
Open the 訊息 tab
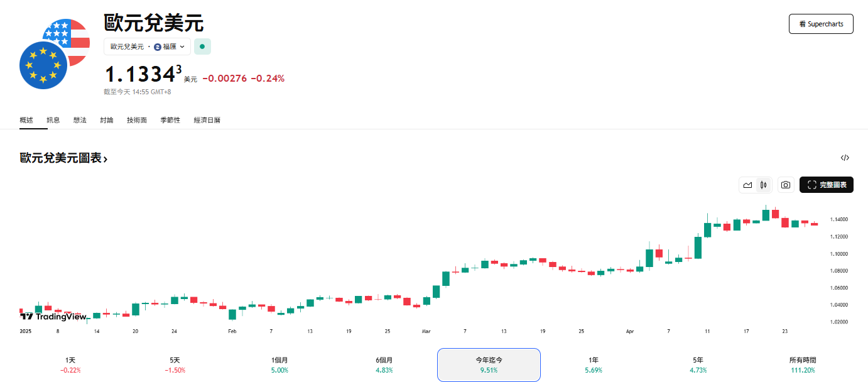(53, 120)
